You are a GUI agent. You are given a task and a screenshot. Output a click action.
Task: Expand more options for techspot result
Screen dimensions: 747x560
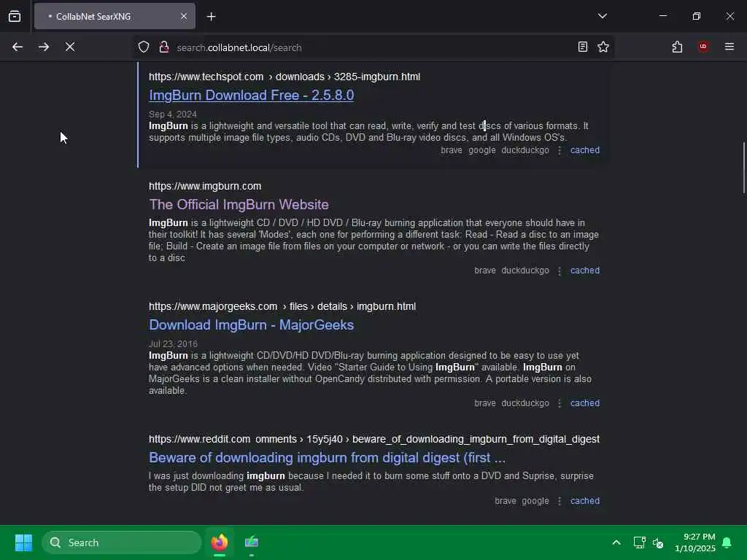tap(560, 150)
